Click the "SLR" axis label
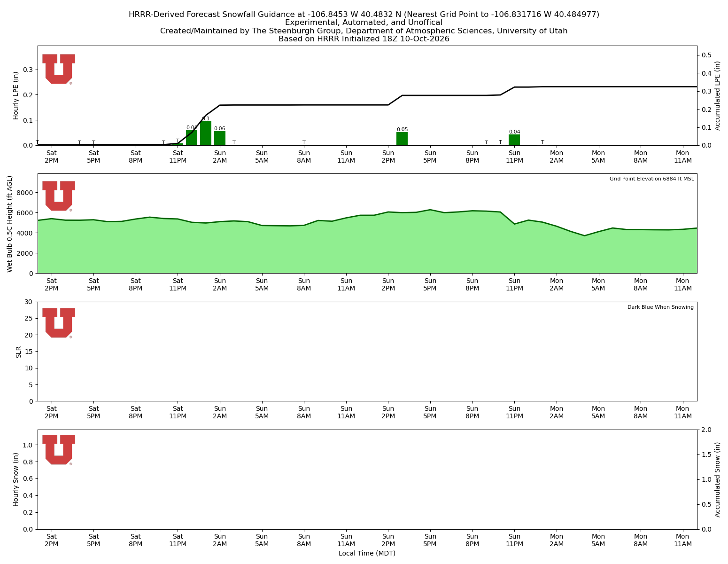The height and width of the screenshot is (564, 728). pos(19,352)
